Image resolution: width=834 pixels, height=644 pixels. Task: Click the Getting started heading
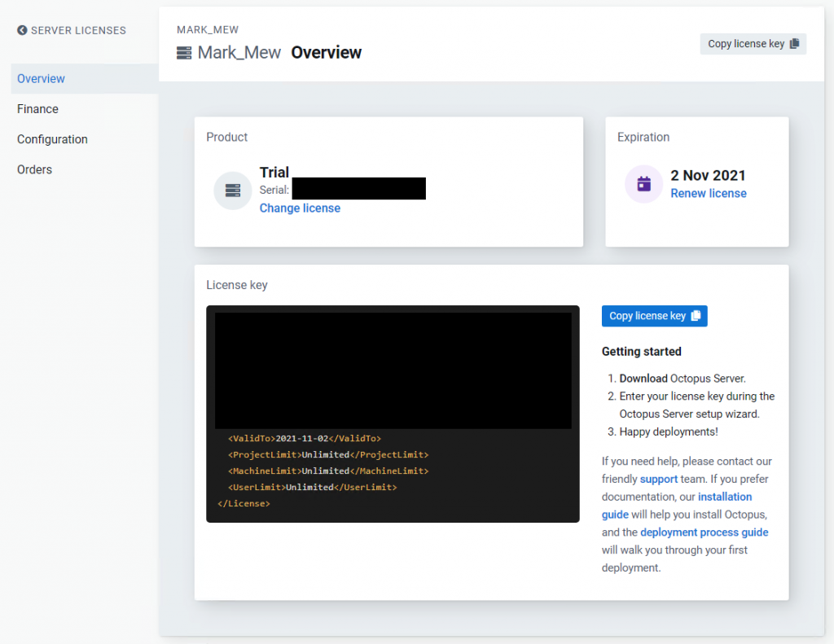(x=642, y=352)
